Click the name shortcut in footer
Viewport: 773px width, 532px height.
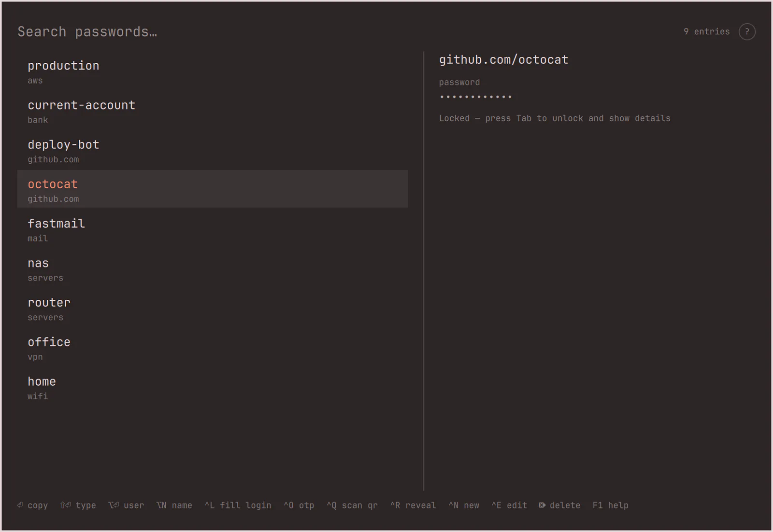click(174, 505)
